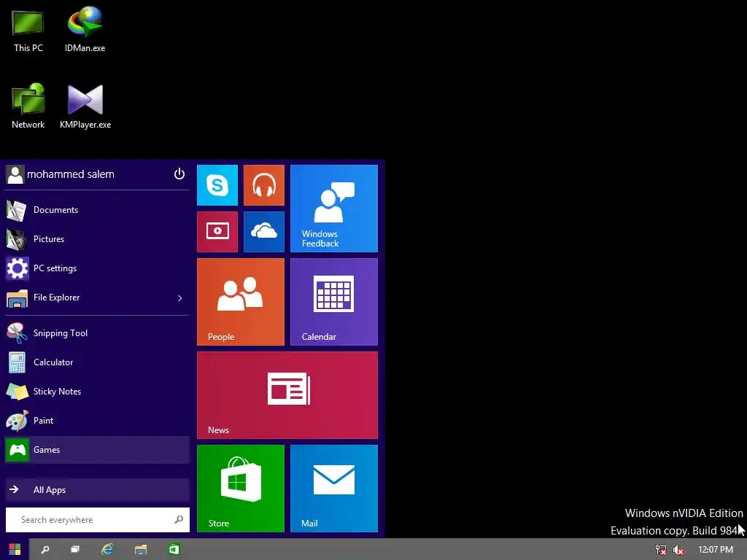Click the user avatar picture
Image resolution: width=747 pixels, height=560 pixels.
pyautogui.click(x=15, y=175)
